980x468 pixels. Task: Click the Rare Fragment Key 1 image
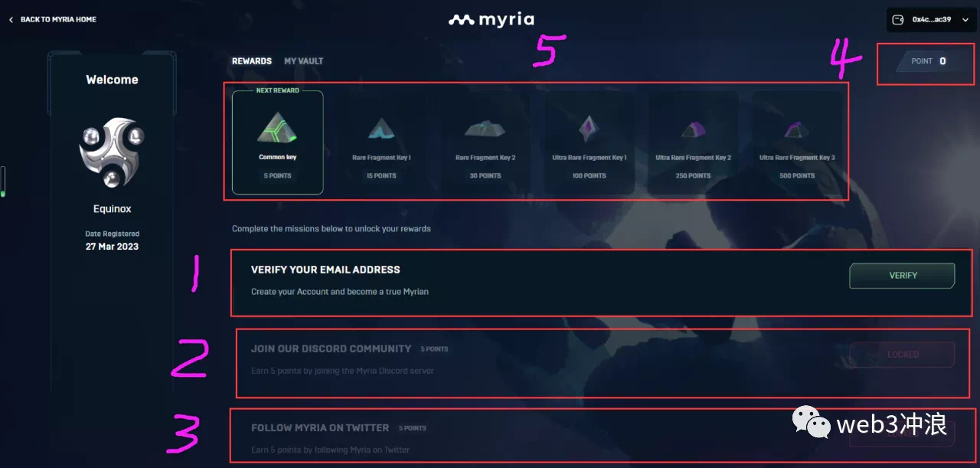pyautogui.click(x=381, y=129)
